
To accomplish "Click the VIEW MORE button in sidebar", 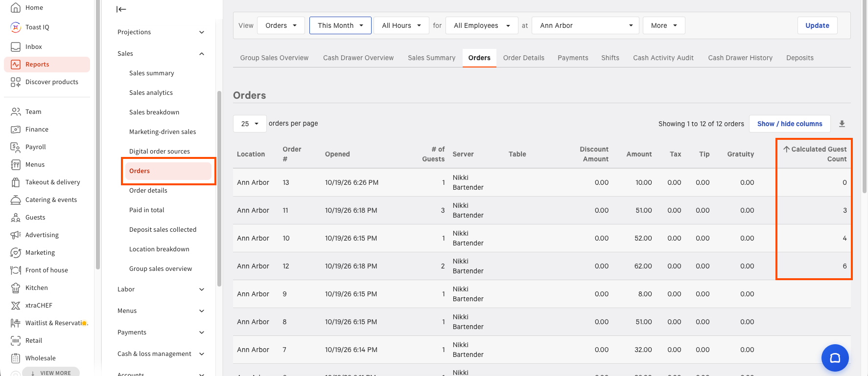I will coord(51,373).
